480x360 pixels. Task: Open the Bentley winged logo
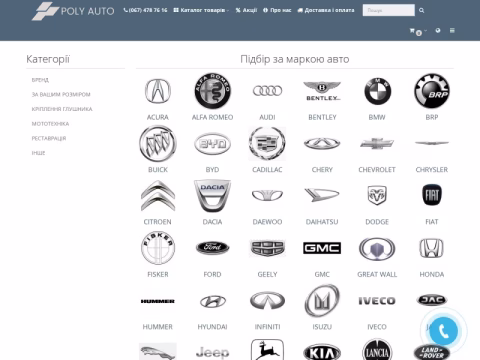[322, 91]
